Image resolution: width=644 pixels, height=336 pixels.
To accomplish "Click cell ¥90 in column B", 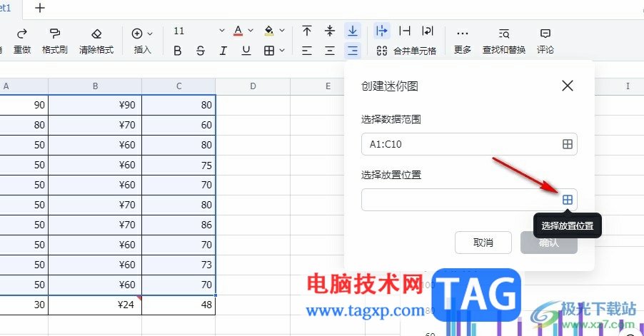I will [95, 105].
